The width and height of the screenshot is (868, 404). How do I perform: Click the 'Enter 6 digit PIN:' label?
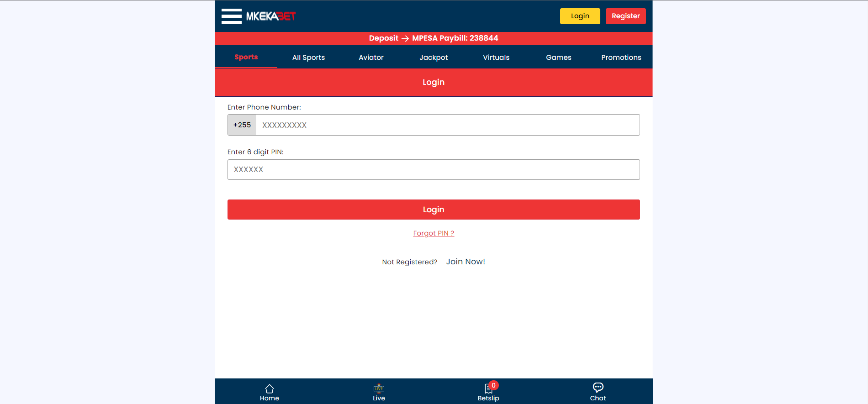click(x=255, y=152)
